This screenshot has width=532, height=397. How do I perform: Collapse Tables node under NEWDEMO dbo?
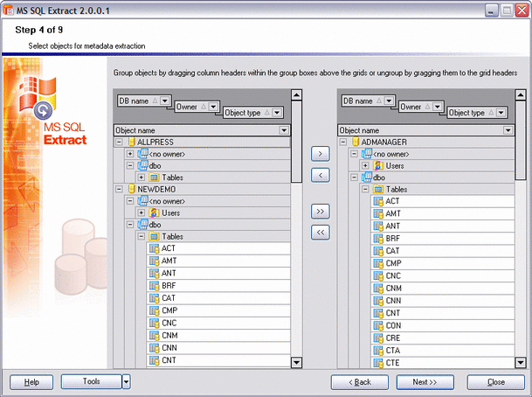click(x=142, y=236)
